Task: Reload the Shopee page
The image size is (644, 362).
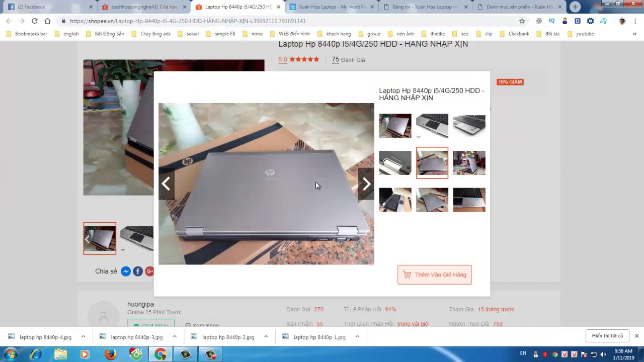Action: 34,21
